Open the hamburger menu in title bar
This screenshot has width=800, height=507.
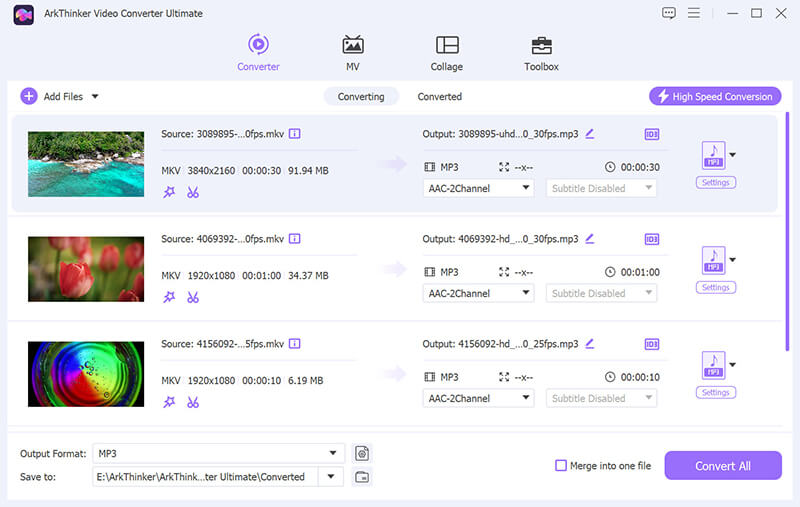(693, 13)
